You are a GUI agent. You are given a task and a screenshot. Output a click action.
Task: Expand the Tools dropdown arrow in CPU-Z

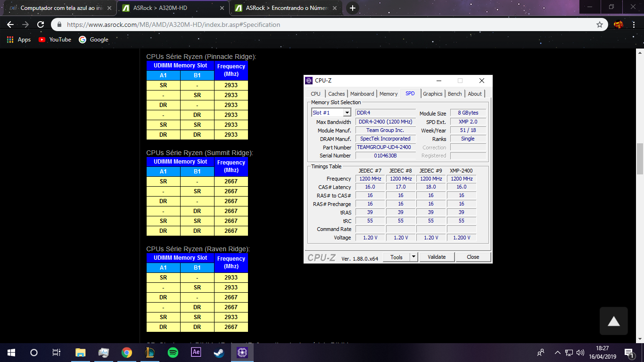coord(414,257)
